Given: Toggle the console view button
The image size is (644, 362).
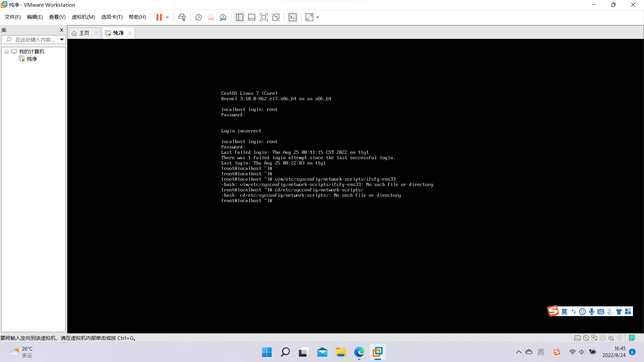Looking at the screenshot, I should pos(292,17).
